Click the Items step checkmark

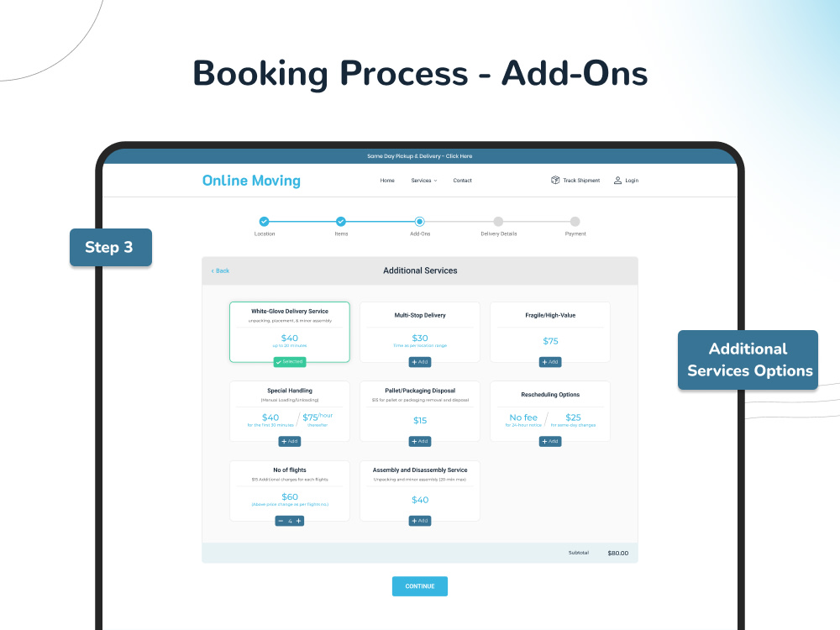(341, 221)
